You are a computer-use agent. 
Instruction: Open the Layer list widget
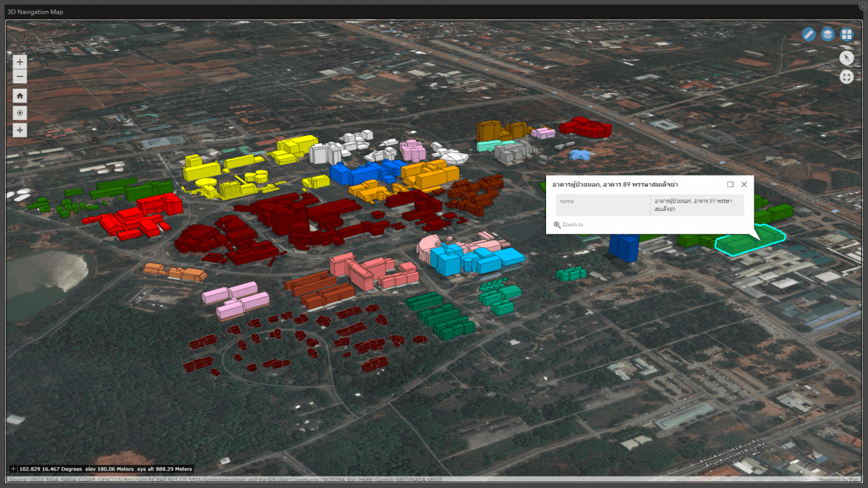pyautogui.click(x=827, y=35)
